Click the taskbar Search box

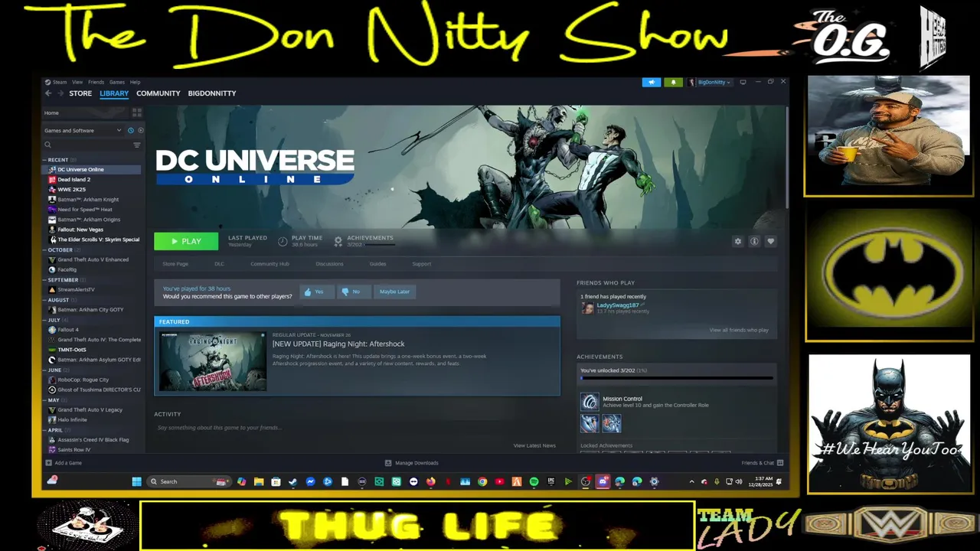click(x=190, y=482)
